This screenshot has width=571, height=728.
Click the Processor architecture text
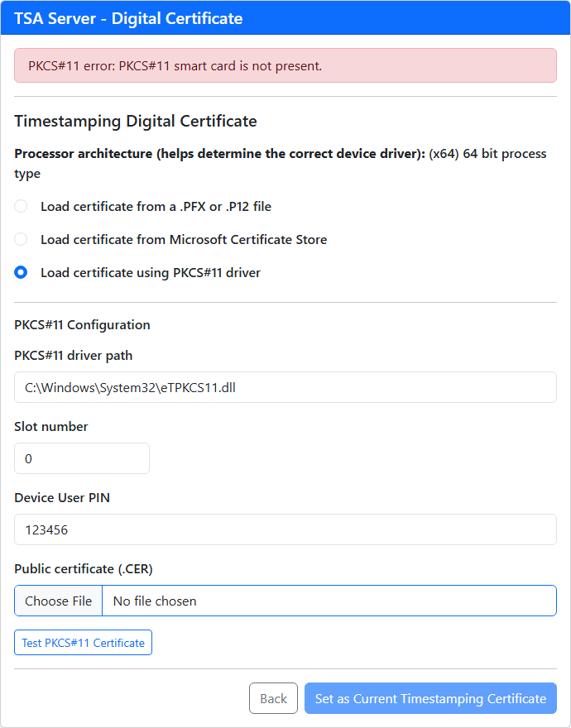click(x=281, y=164)
